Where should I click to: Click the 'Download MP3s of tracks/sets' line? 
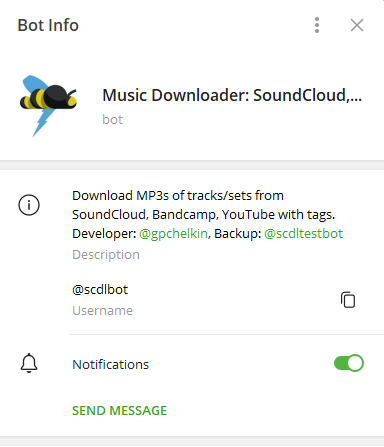click(178, 196)
